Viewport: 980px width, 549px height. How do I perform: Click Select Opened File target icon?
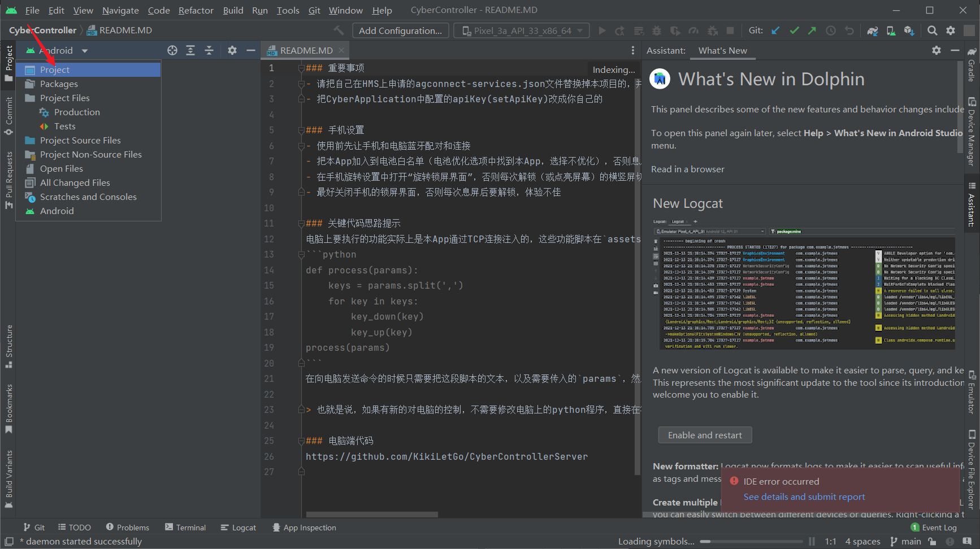pyautogui.click(x=172, y=50)
